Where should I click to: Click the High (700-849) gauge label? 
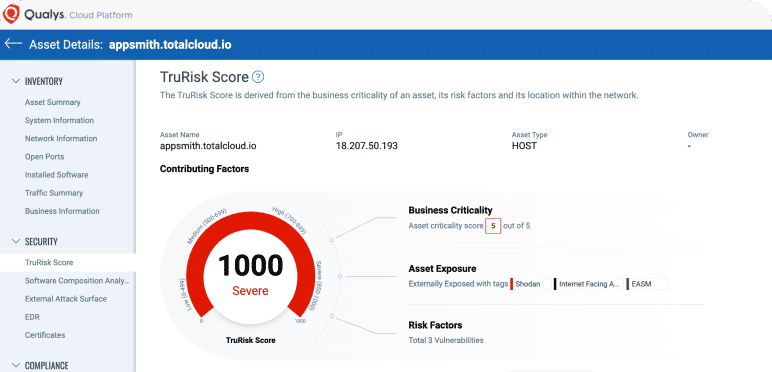pos(290,220)
